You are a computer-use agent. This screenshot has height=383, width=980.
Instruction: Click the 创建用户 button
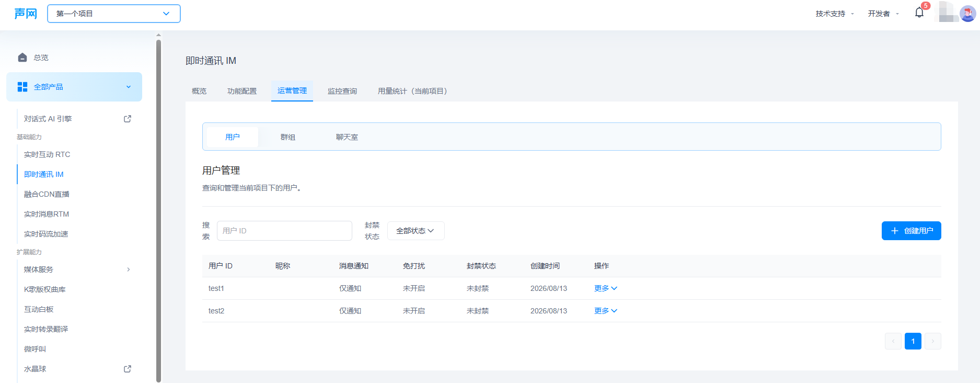912,231
